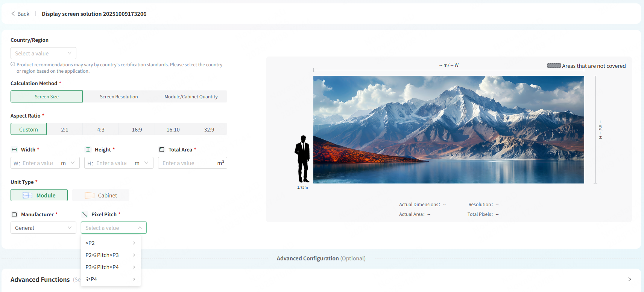
Task: Click the Manufacturer label icon
Action: (x=14, y=214)
